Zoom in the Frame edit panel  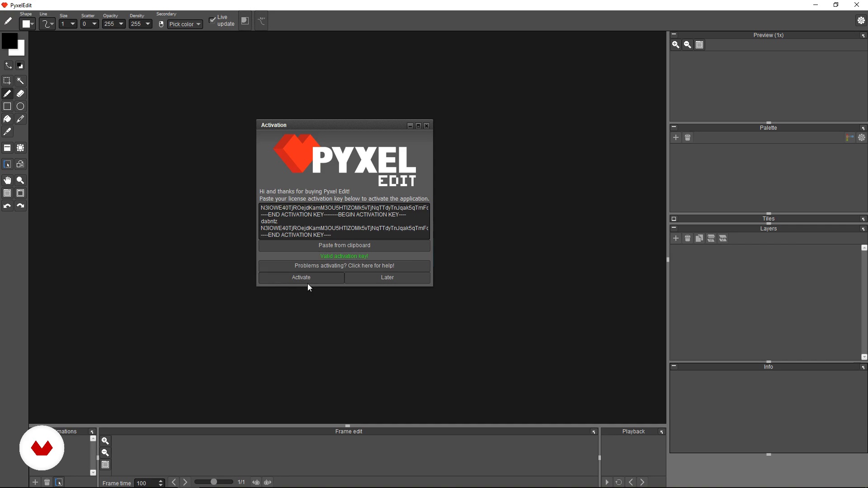(x=105, y=441)
